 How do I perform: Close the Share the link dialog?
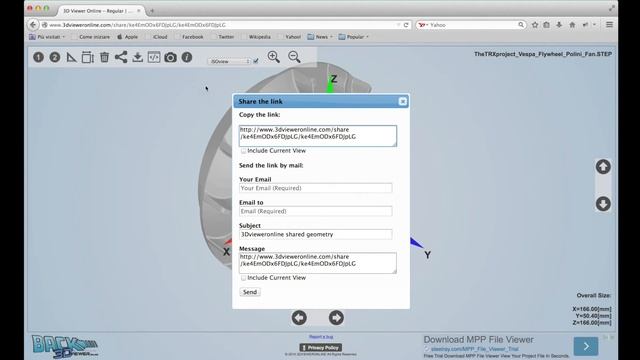(402, 101)
